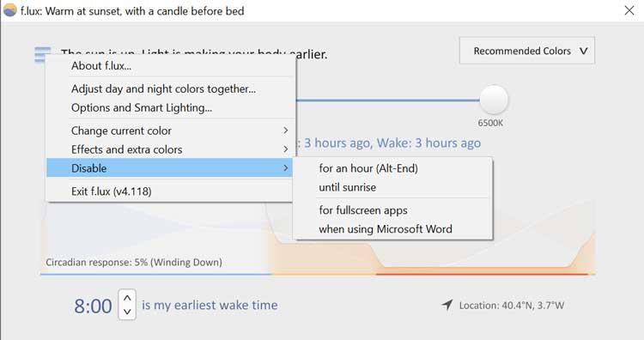The image size is (644, 340).
Task: Click the 6500K color temperature slider handle
Action: pos(494,100)
